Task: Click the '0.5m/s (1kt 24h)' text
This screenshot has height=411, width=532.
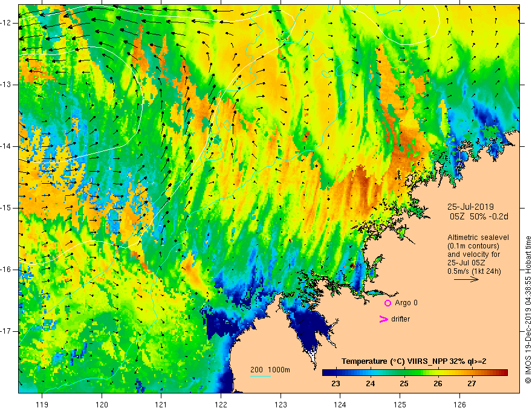Action: 474,271
